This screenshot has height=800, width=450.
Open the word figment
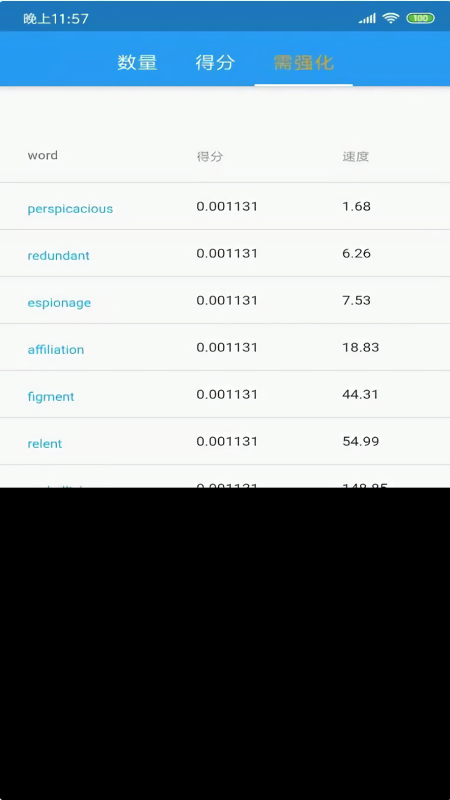click(51, 396)
